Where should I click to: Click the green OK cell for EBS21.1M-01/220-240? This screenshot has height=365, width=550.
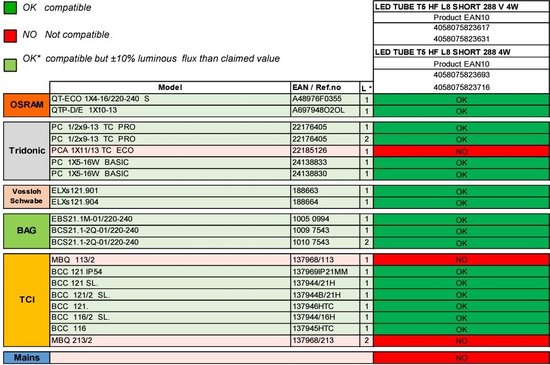coord(462,220)
